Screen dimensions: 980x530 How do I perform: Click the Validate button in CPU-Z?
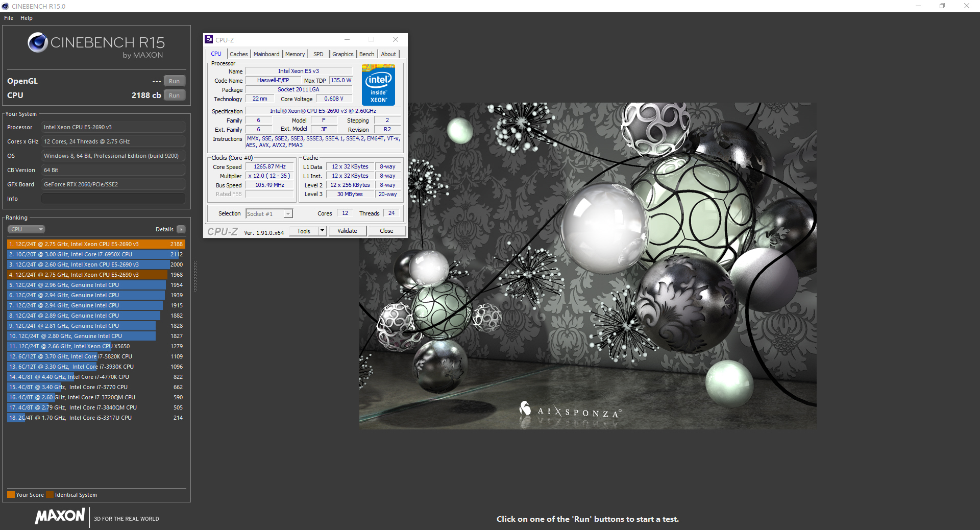pos(347,231)
